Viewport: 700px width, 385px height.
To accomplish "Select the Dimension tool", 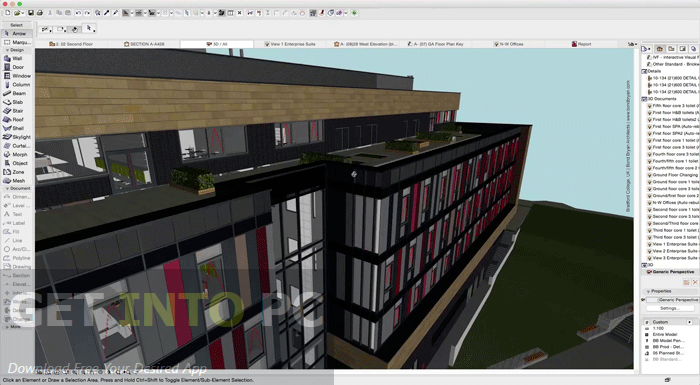I will [17, 197].
